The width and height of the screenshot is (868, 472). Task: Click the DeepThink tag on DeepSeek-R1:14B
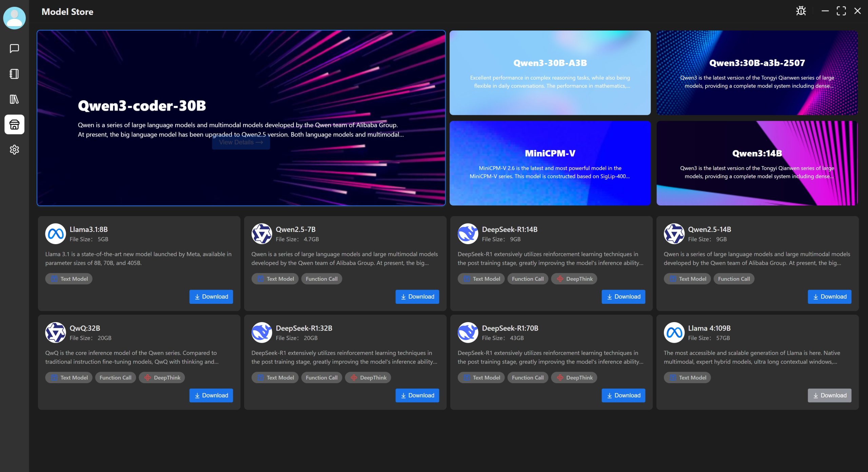574,279
